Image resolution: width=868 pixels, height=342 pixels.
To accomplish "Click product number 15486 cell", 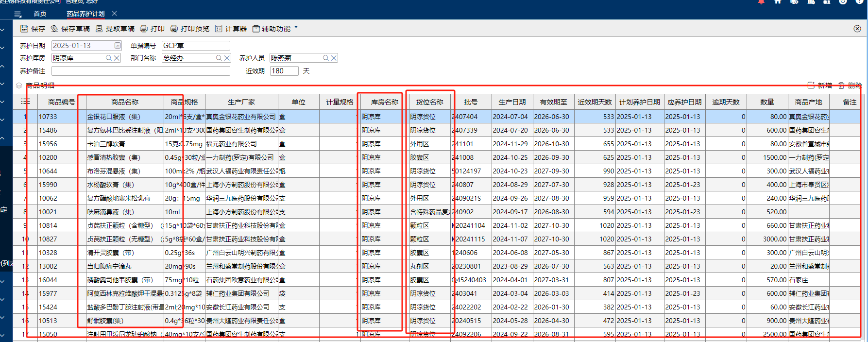I will [x=62, y=130].
